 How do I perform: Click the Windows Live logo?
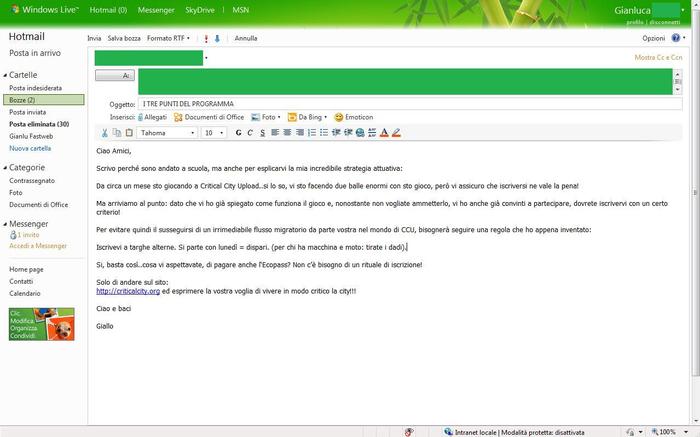(x=45, y=9)
